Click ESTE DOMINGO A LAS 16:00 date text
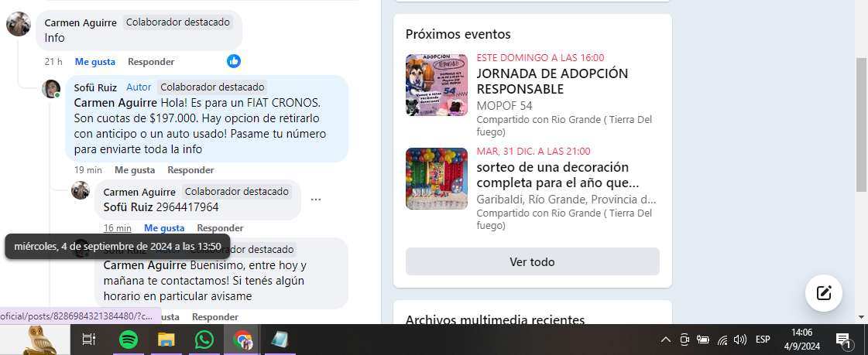The image size is (868, 355). pos(540,57)
